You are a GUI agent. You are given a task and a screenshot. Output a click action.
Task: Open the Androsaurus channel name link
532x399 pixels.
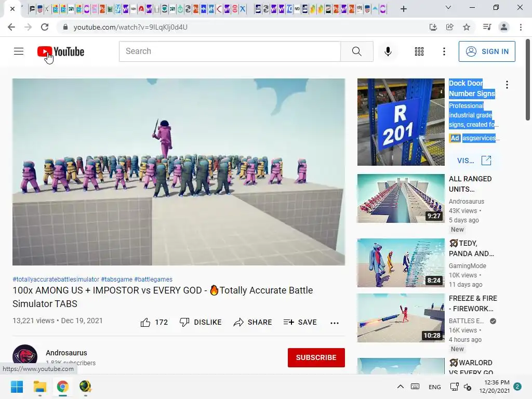click(66, 353)
